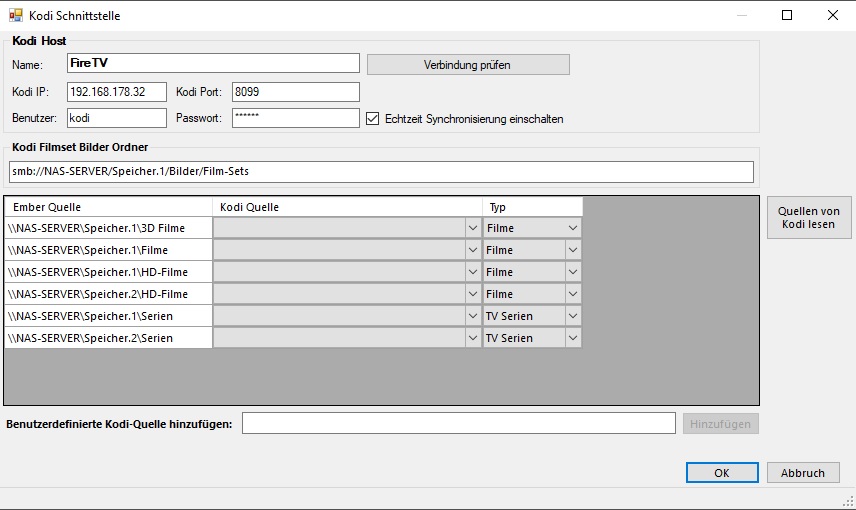Click the Kodi Filmset Bilder Ordner path field
This screenshot has width=856, height=510.
tap(381, 171)
